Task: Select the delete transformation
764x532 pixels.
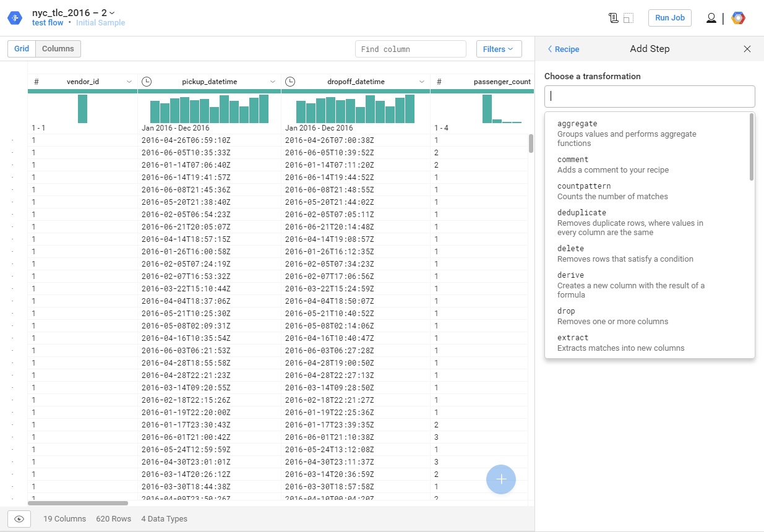Action: pos(647,254)
